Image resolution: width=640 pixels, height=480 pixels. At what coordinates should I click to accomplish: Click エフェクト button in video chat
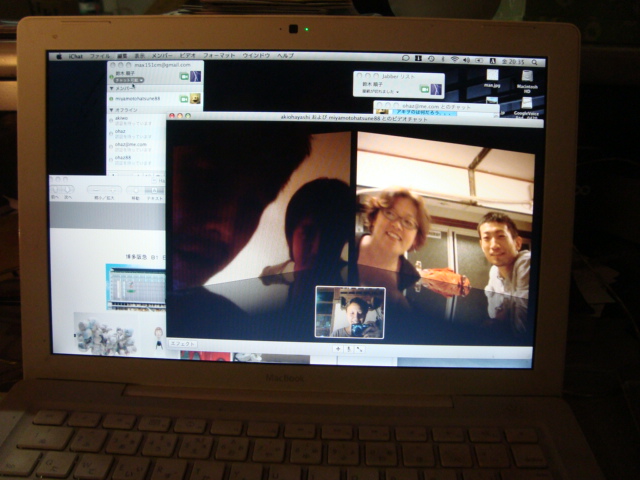[x=183, y=344]
